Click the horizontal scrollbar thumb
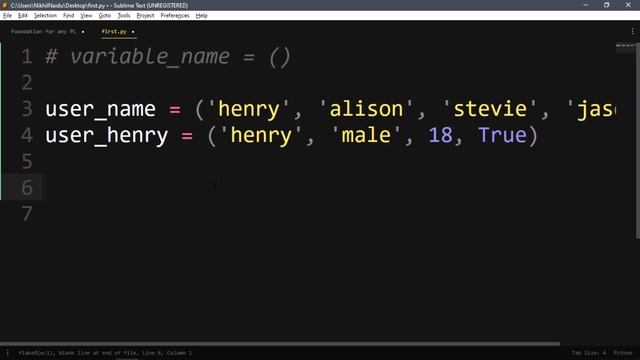640x360 pixels. pos(280,344)
